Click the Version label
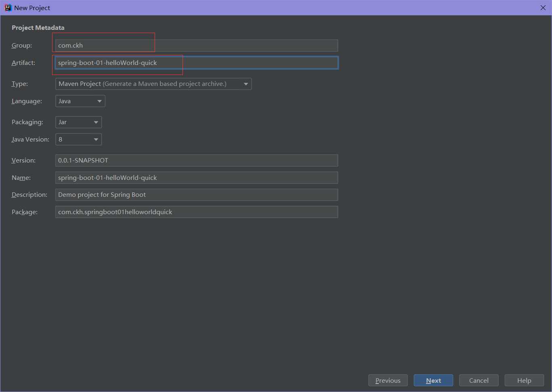 pyautogui.click(x=23, y=161)
